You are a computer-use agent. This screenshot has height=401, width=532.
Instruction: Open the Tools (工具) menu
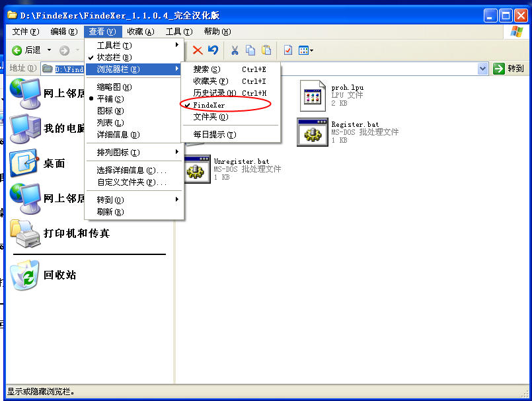(x=179, y=32)
